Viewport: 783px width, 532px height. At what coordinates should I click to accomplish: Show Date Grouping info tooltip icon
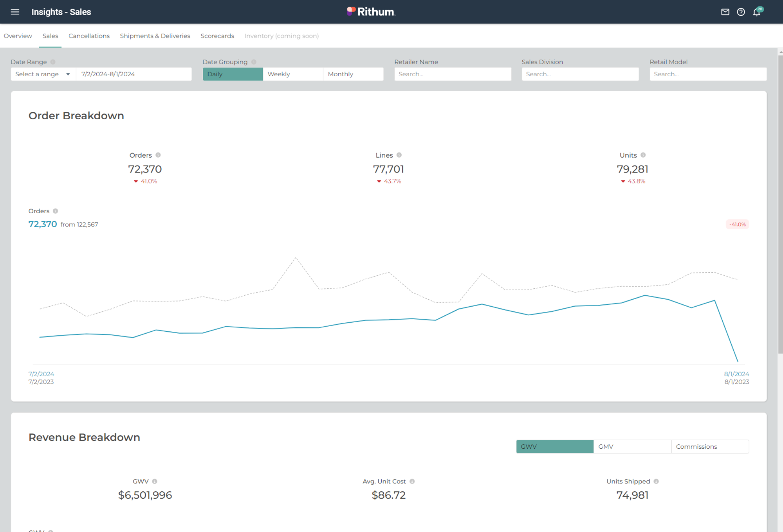click(x=254, y=62)
